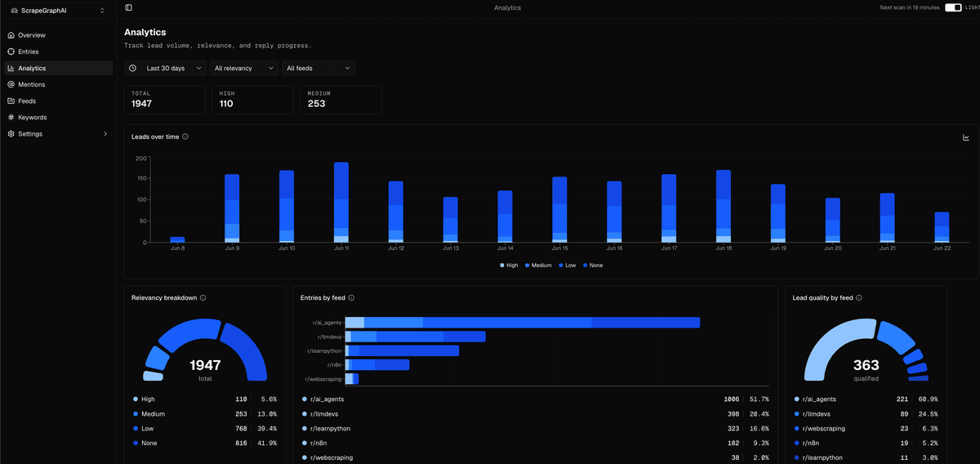Click the clock icon in date filter
The height and width of the screenshot is (464, 980).
pos(133,69)
